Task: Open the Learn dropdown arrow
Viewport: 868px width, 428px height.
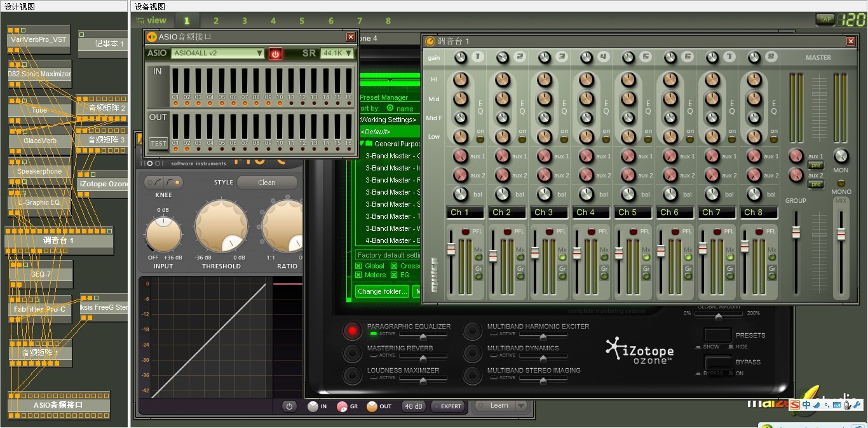Action: pyautogui.click(x=521, y=406)
